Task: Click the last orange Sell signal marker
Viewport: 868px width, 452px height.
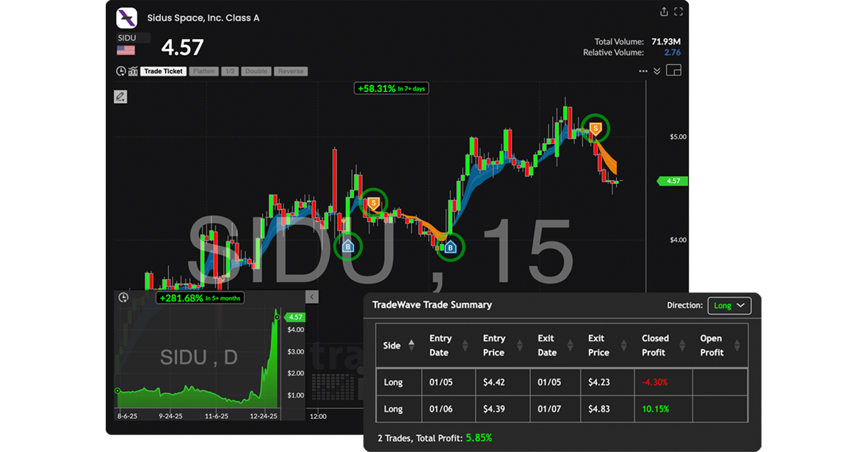Action: (x=596, y=129)
